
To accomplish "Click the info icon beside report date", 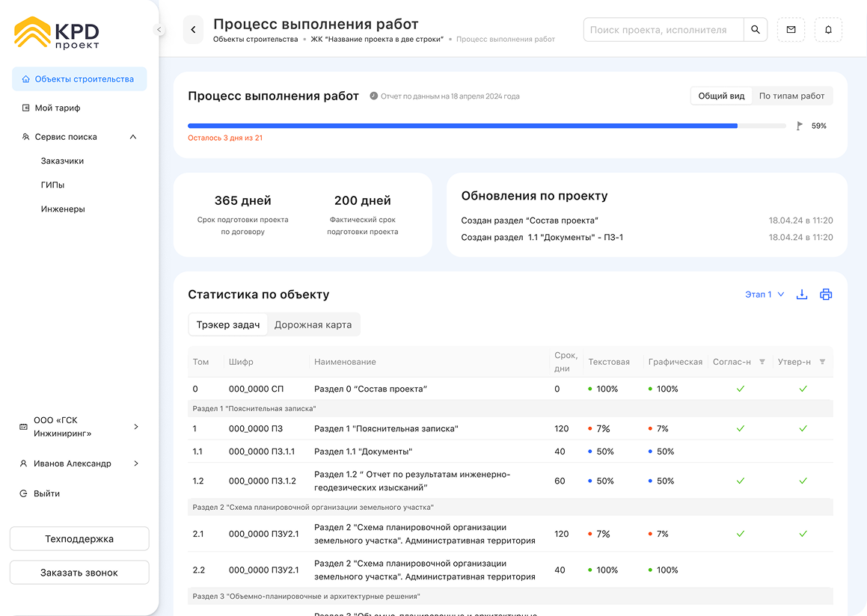I will pyautogui.click(x=373, y=96).
